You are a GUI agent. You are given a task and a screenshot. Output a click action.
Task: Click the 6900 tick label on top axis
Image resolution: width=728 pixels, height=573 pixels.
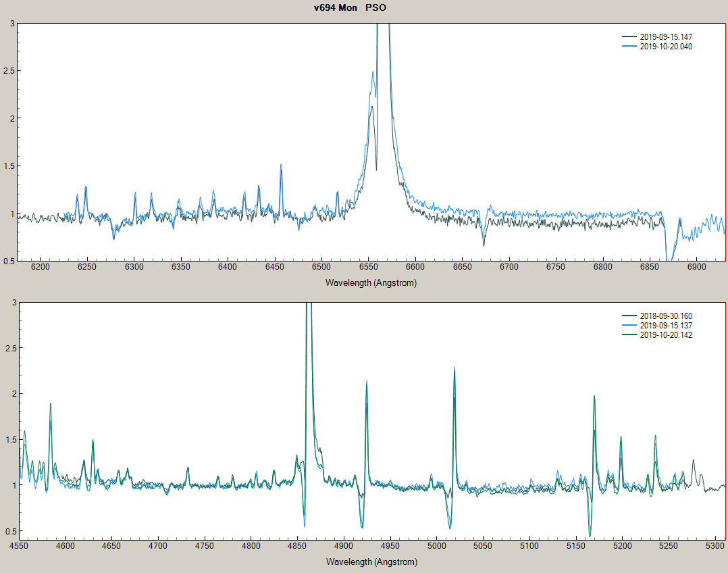(x=696, y=267)
